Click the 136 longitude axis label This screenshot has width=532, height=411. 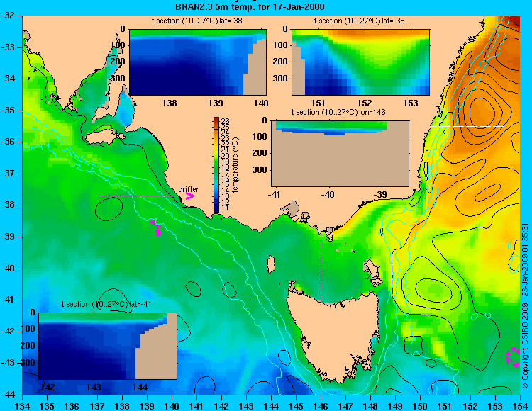coord(72,406)
